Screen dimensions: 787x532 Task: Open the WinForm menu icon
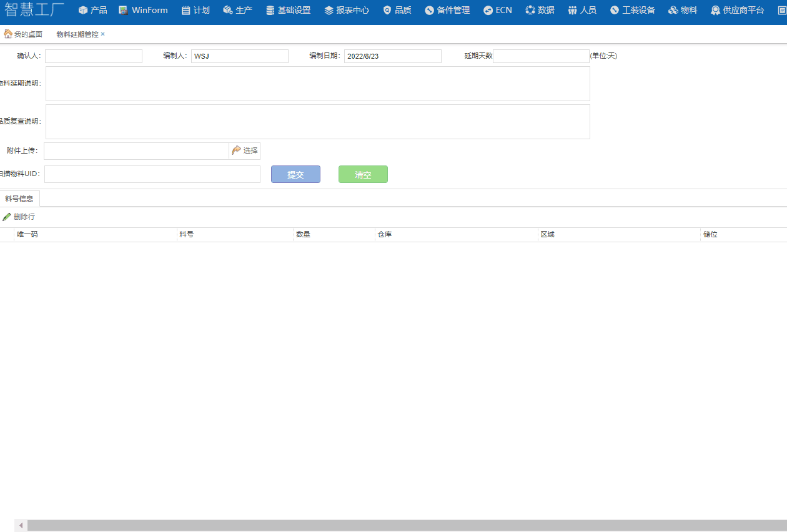(123, 11)
